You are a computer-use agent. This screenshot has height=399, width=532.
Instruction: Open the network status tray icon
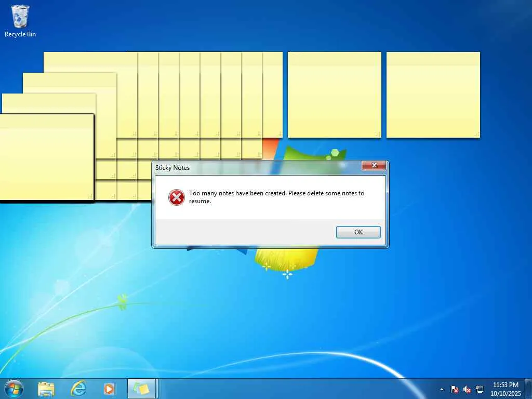click(480, 389)
